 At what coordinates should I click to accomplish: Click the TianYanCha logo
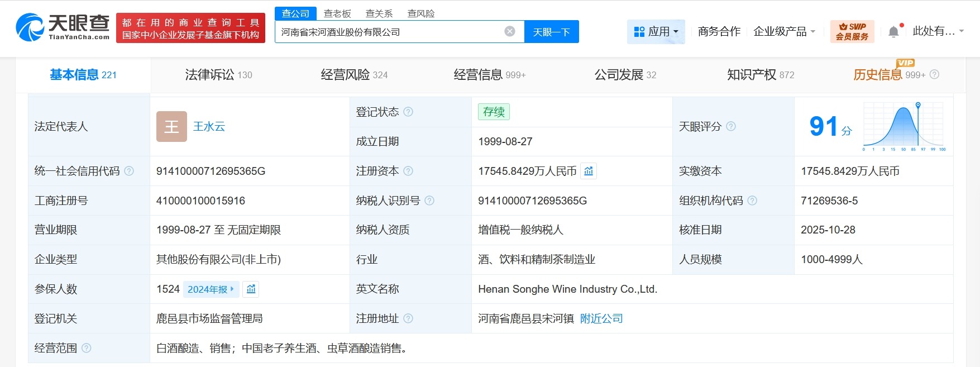63,27
